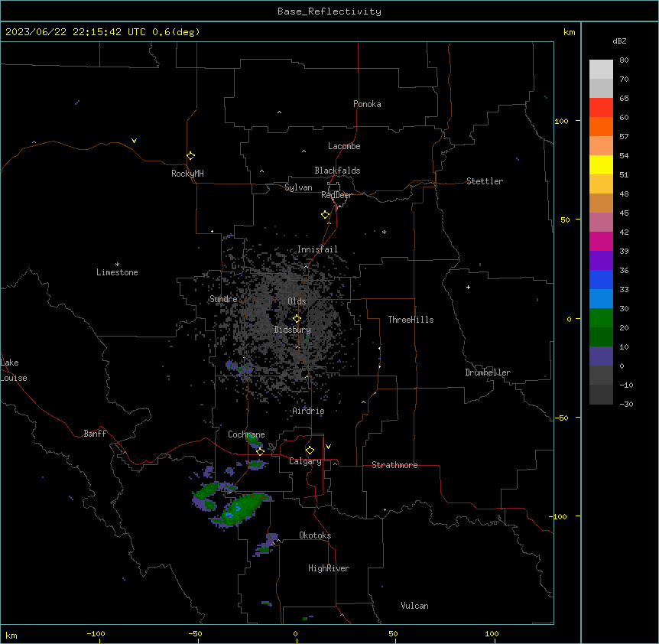Select the pink 42-45 dBZ legend swatch
This screenshot has height=644, width=659.
(601, 223)
